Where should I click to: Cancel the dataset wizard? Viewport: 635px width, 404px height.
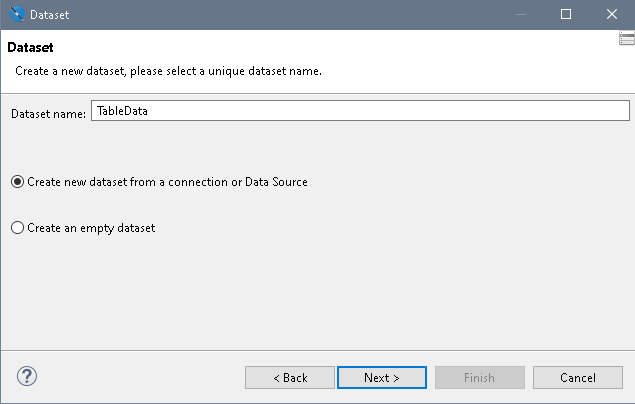(x=577, y=378)
